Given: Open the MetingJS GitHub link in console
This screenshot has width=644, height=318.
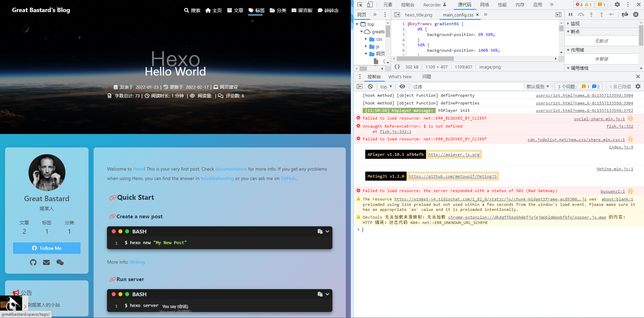Looking at the screenshot, I should tap(453, 176).
